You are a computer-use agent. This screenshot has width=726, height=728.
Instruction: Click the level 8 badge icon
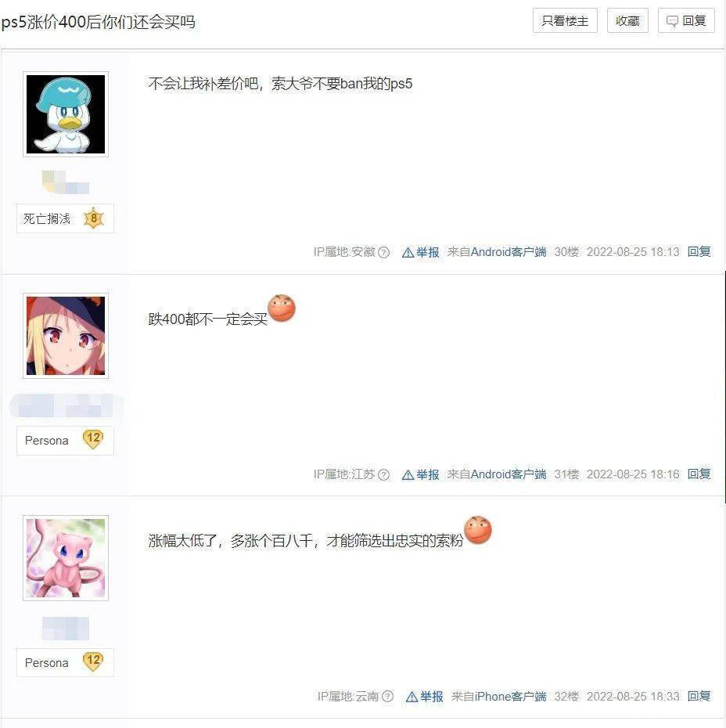point(94,218)
